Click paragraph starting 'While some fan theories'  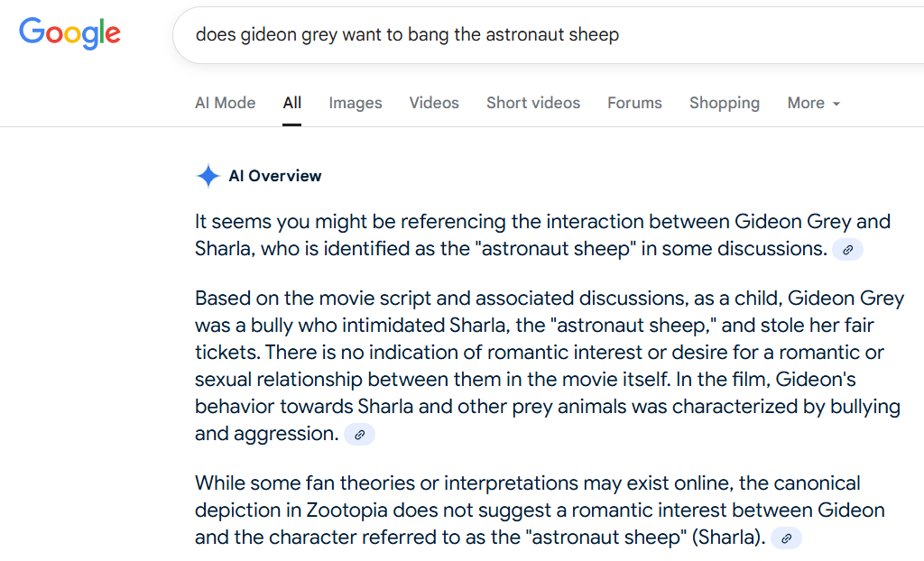click(540, 510)
